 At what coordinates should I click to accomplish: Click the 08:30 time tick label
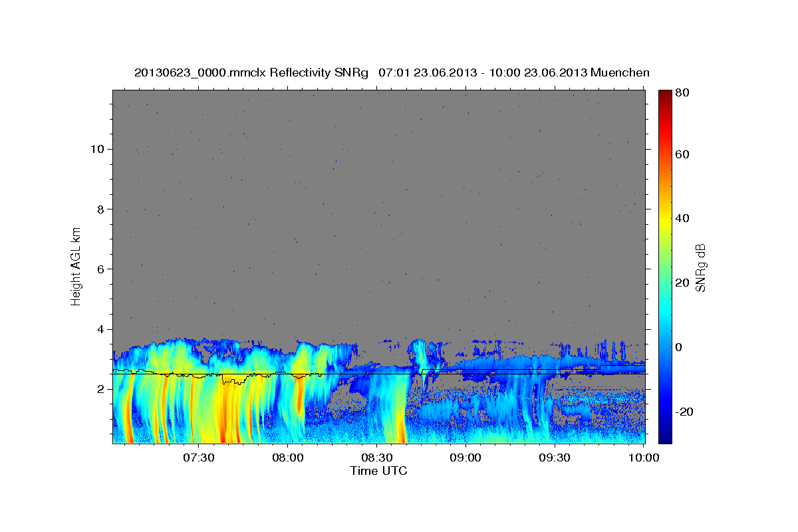click(377, 458)
